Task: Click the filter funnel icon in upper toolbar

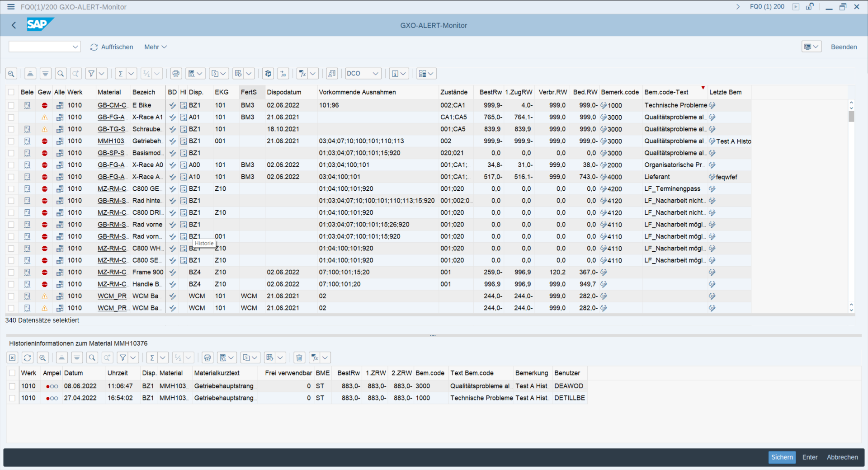Action: point(91,74)
